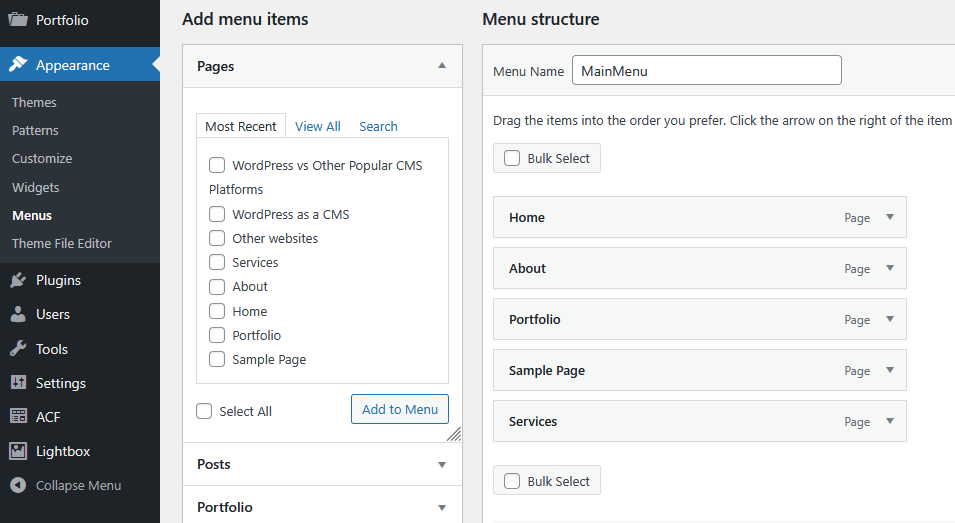Click the Settings sliders icon

[x=18, y=383]
